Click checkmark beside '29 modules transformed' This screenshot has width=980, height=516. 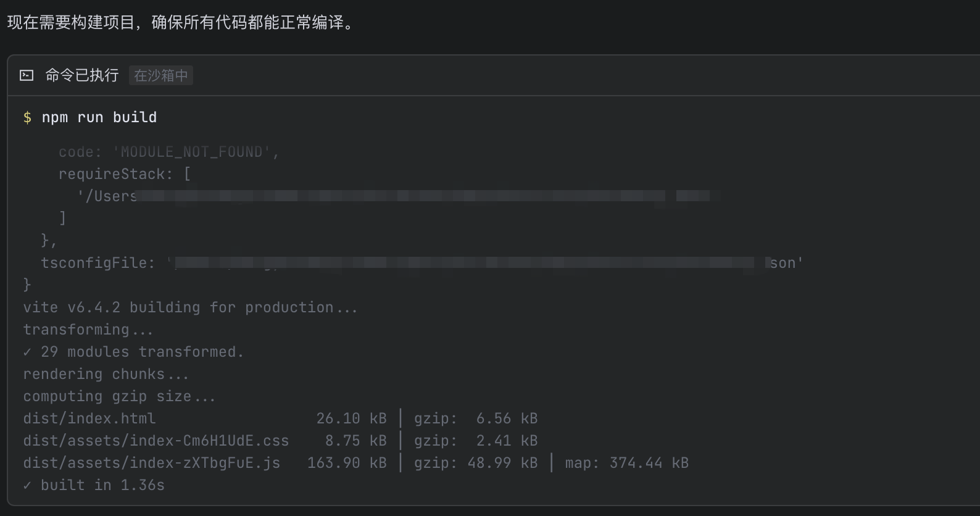(27, 352)
